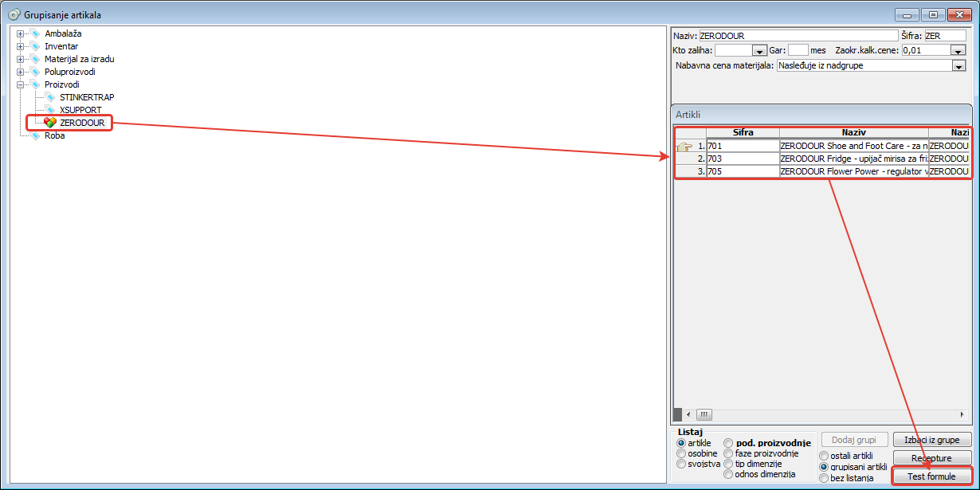The image size is (980, 490).
Task: Click the tag icon next to Poluproizvodi
Action: [x=35, y=72]
